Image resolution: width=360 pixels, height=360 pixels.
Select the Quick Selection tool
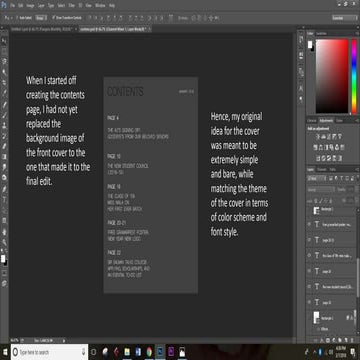tap(4, 72)
